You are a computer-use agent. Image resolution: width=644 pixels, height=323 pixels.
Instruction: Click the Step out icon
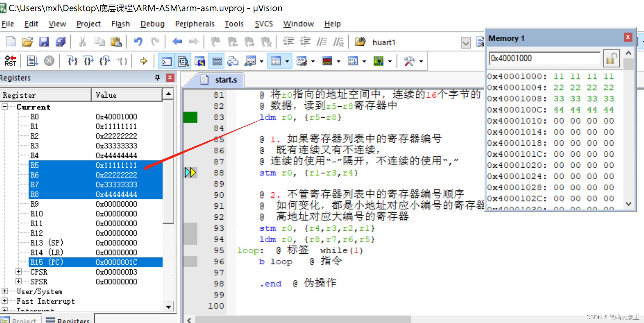coord(105,61)
